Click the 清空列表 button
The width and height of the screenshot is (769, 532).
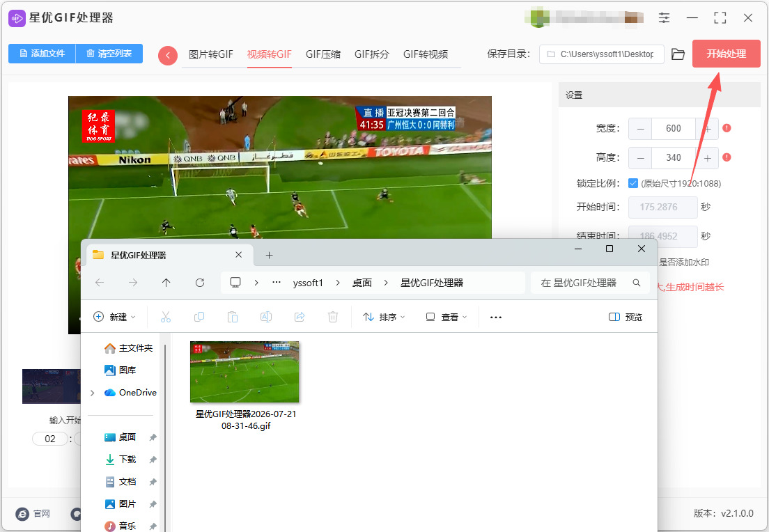point(109,54)
